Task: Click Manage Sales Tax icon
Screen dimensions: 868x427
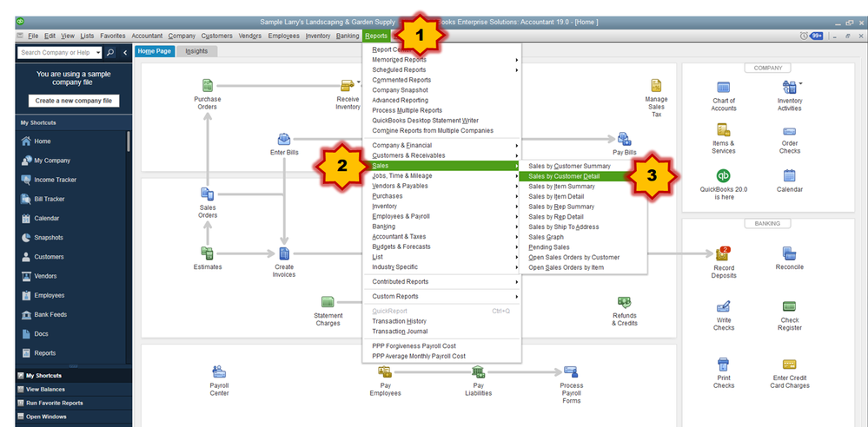Action: (x=657, y=86)
